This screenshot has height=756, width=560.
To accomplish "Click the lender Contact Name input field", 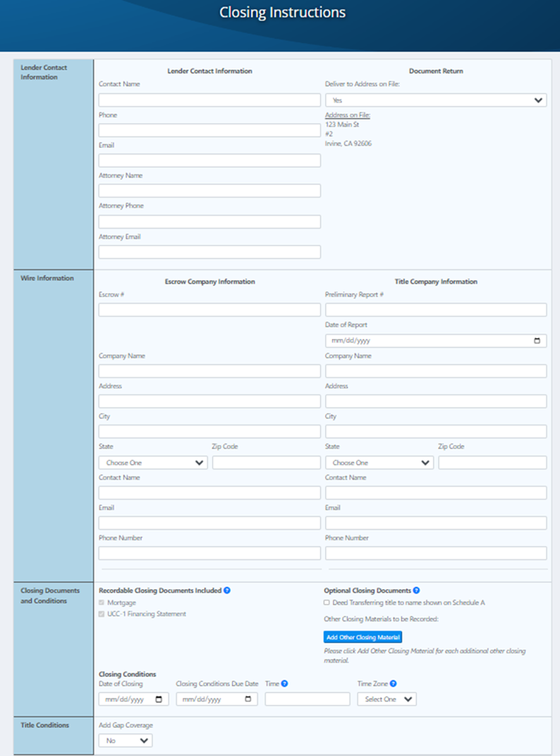I will (209, 100).
